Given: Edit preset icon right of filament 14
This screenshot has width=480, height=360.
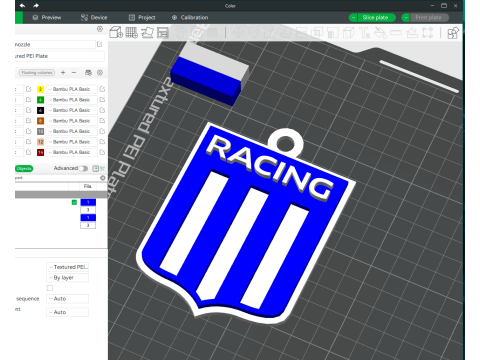Looking at the screenshot, I should (102, 152).
